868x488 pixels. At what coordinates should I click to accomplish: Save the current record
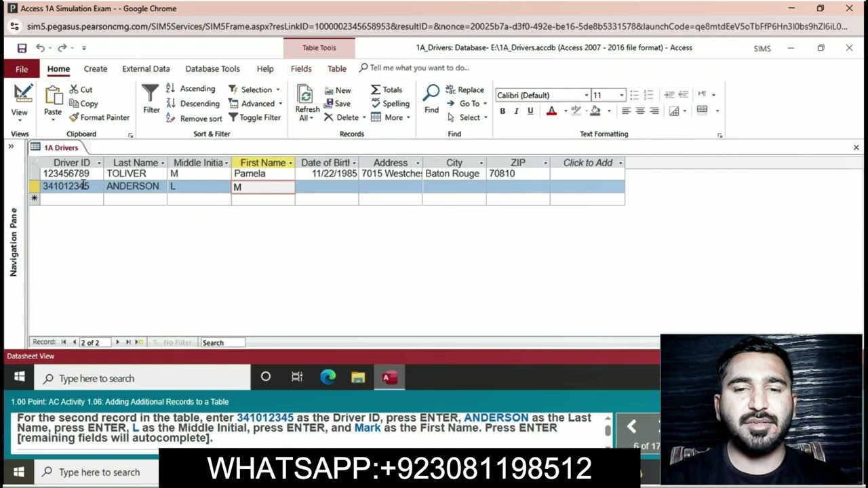pos(337,104)
